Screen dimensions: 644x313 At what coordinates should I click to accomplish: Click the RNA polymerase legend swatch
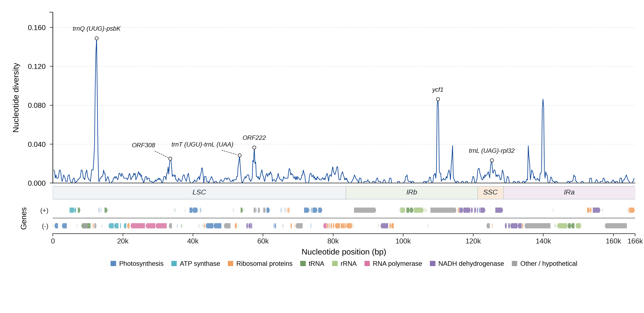pos(367,264)
